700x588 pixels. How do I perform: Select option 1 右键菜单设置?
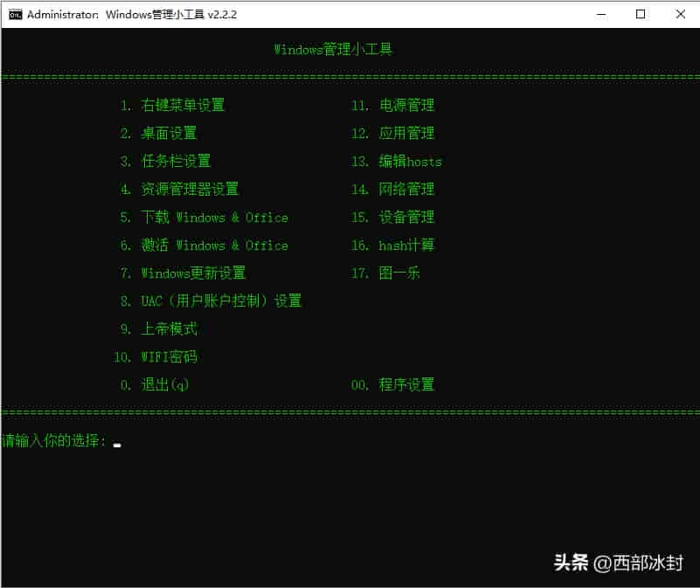pyautogui.click(x=172, y=106)
